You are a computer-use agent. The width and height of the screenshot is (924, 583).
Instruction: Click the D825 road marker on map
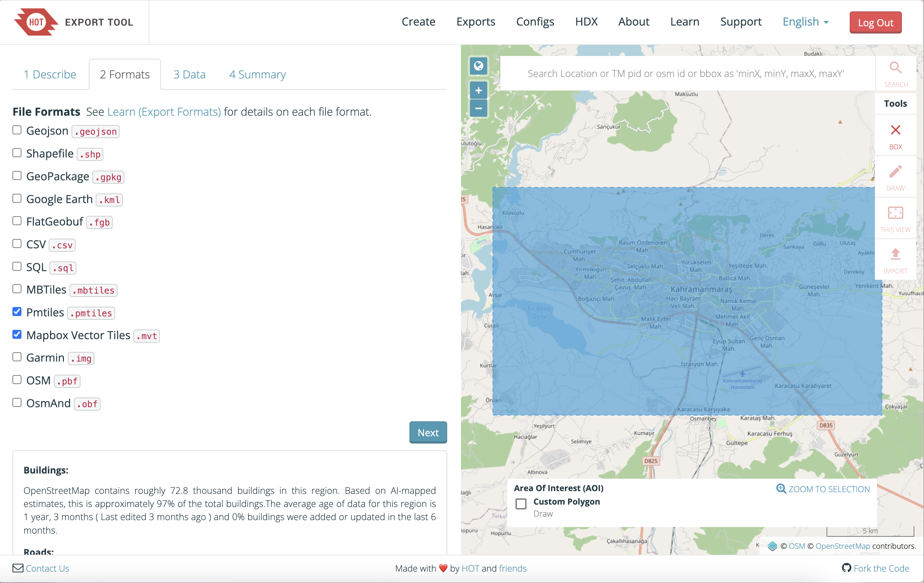(x=650, y=461)
